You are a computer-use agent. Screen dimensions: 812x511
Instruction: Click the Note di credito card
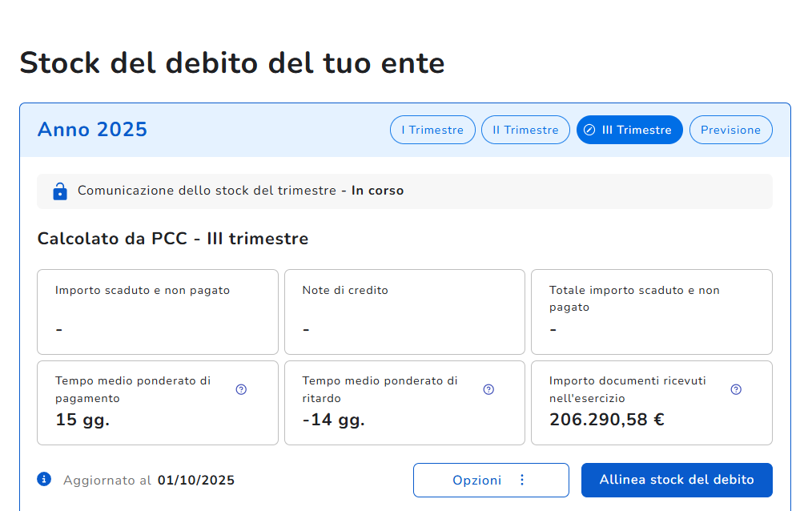click(404, 312)
